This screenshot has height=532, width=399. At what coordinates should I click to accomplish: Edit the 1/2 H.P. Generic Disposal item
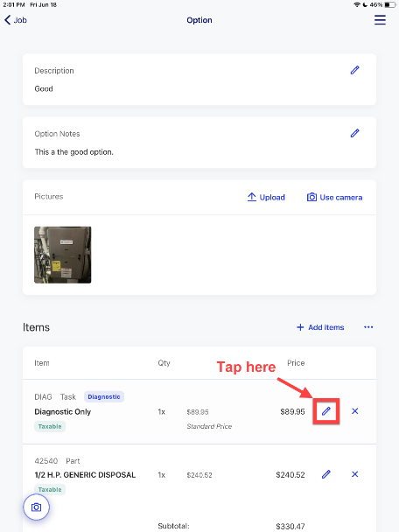[326, 474]
